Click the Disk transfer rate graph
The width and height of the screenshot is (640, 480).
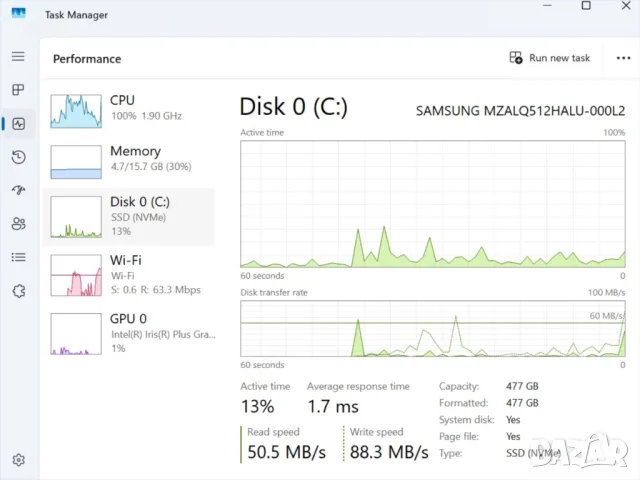point(433,328)
